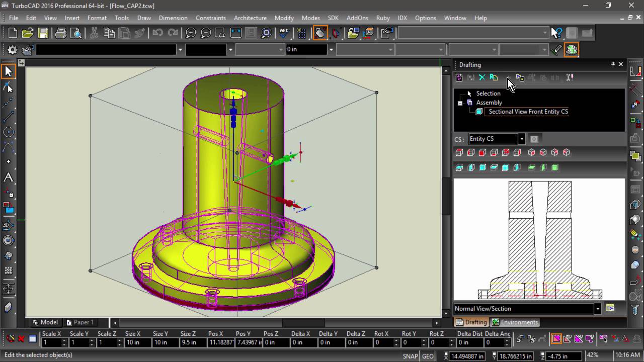The image size is (644, 362).
Task: Toggle the highlighted render mode button
Action: click(320, 33)
